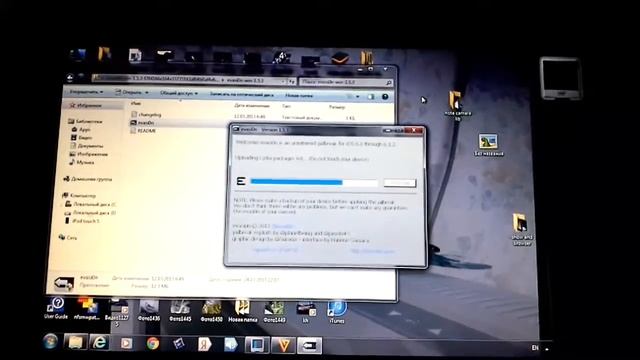
Task: Select the changelog file in Explorer
Action: coord(147,115)
